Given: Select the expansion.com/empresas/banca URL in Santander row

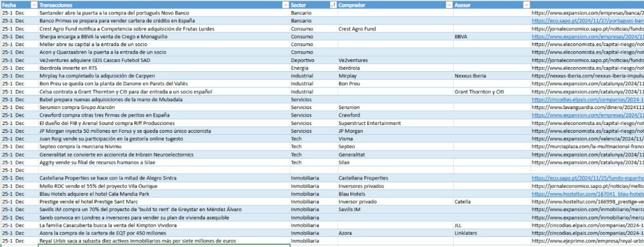Looking at the screenshot, I should pyautogui.click(x=588, y=13).
